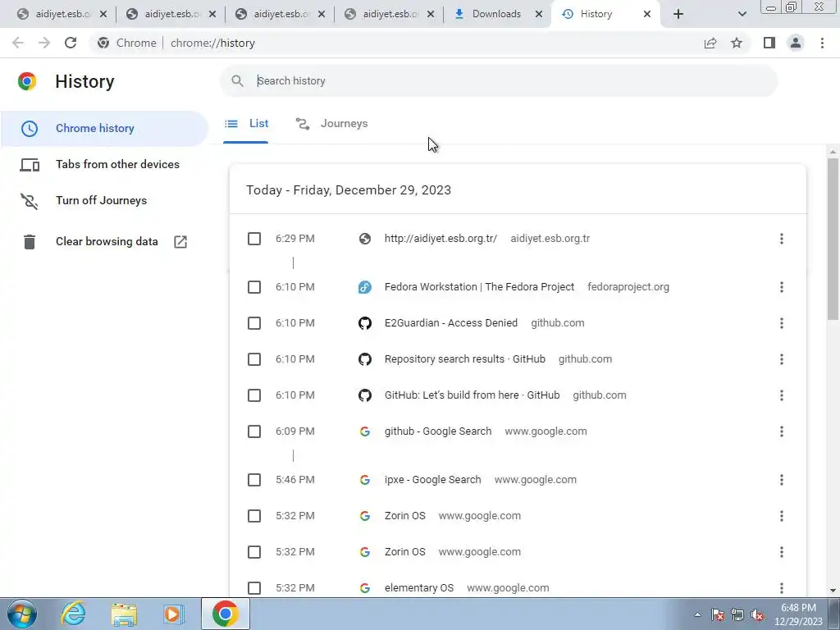The height and width of the screenshot is (630, 840).
Task: Open the http://aidiyet.esb.org.tr/ history link
Action: 441,239
